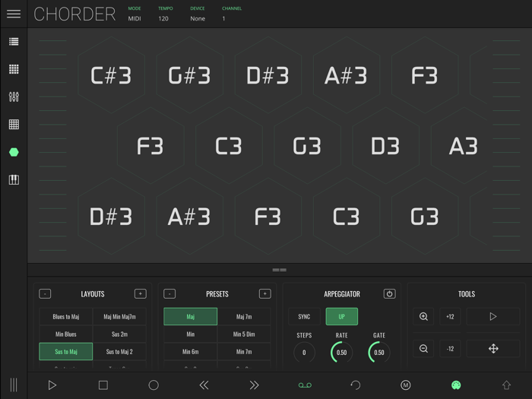This screenshot has height=399, width=532.
Task: Tap the D3 hexagon pad
Action: coord(385,146)
